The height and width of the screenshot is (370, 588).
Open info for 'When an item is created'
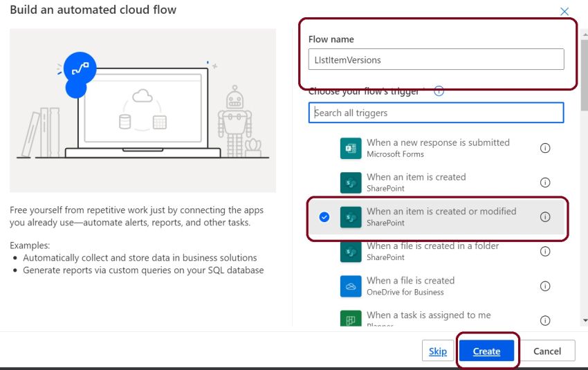545,183
